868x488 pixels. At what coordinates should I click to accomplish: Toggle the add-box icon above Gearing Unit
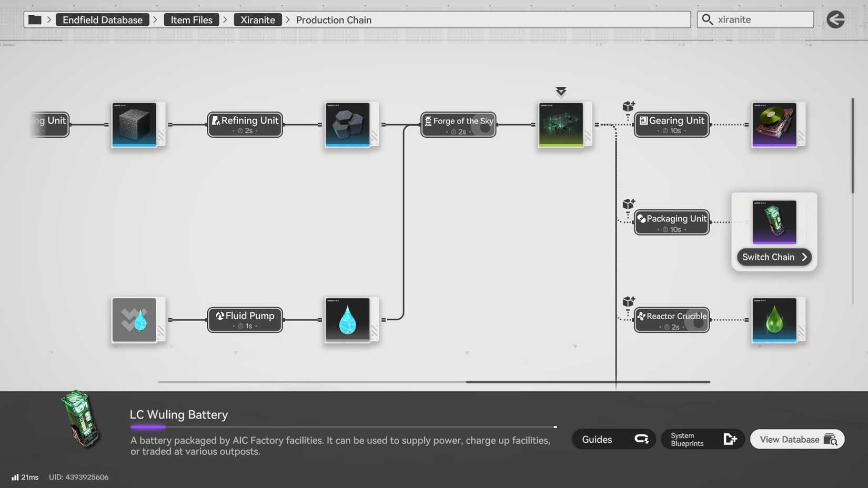(629, 107)
